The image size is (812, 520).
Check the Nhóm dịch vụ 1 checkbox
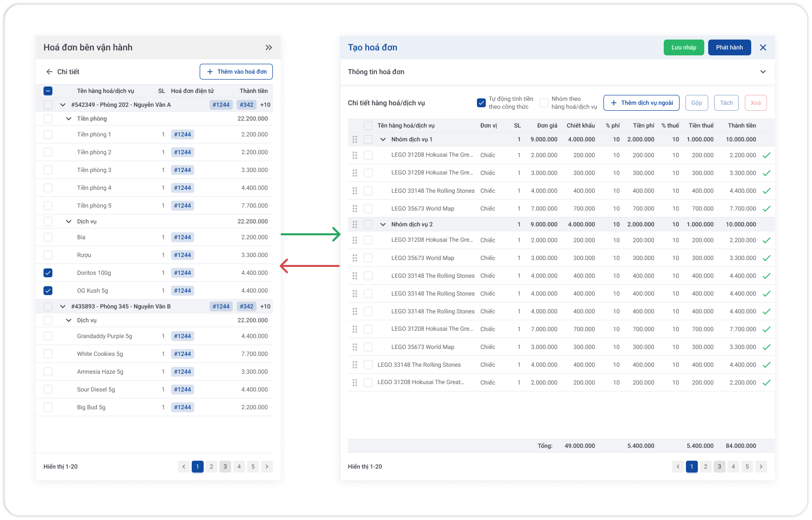368,139
